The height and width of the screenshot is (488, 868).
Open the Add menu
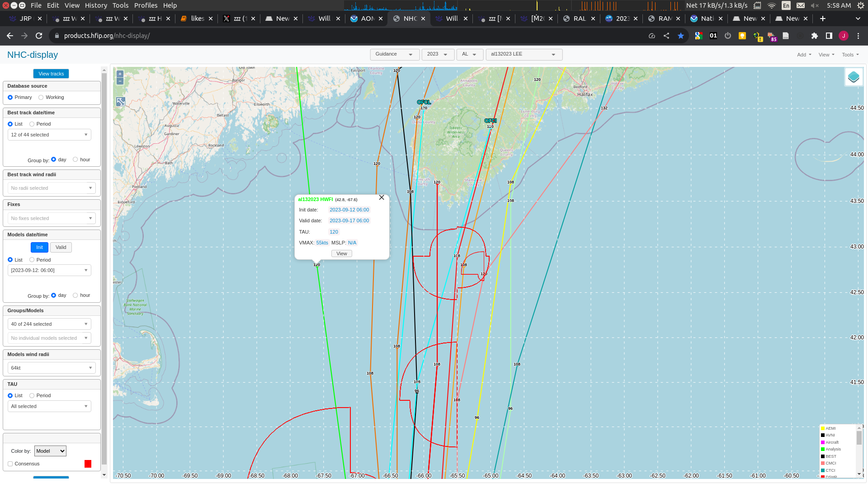tap(804, 55)
